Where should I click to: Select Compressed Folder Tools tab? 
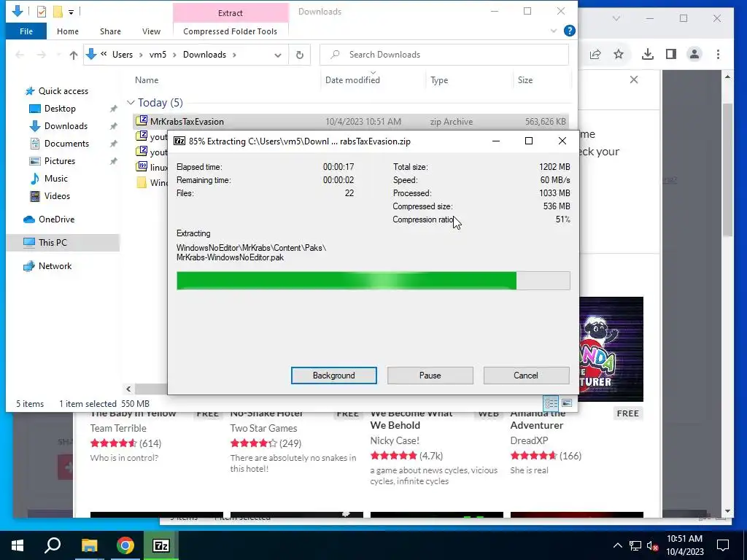coord(230,31)
